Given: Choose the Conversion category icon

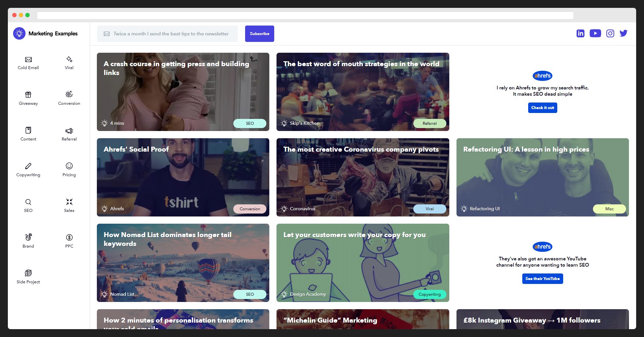Looking at the screenshot, I should (x=69, y=94).
